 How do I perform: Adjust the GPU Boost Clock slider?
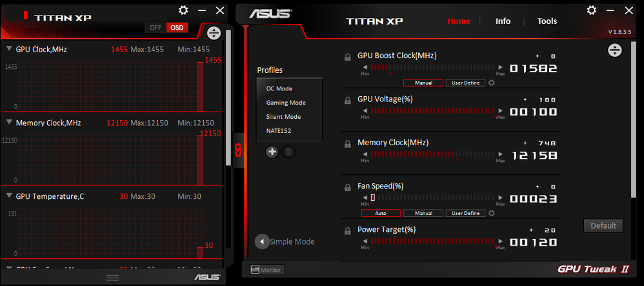433,67
